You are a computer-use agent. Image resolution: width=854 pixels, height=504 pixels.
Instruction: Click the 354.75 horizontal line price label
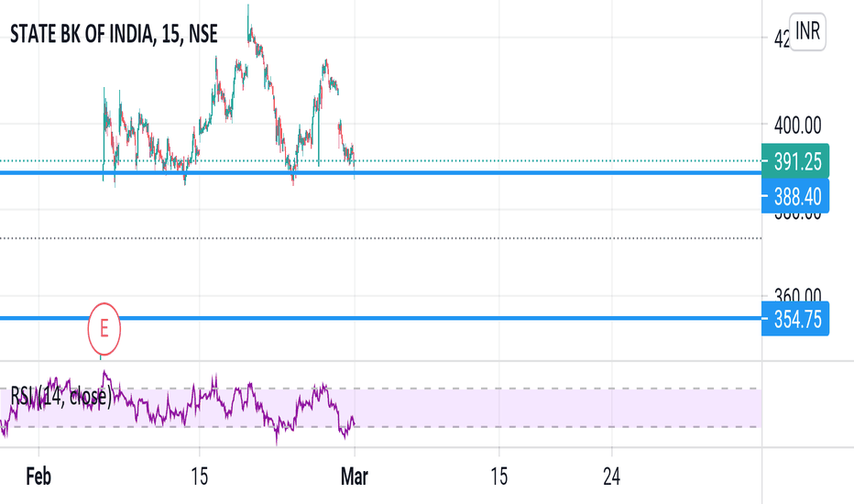[x=795, y=319]
